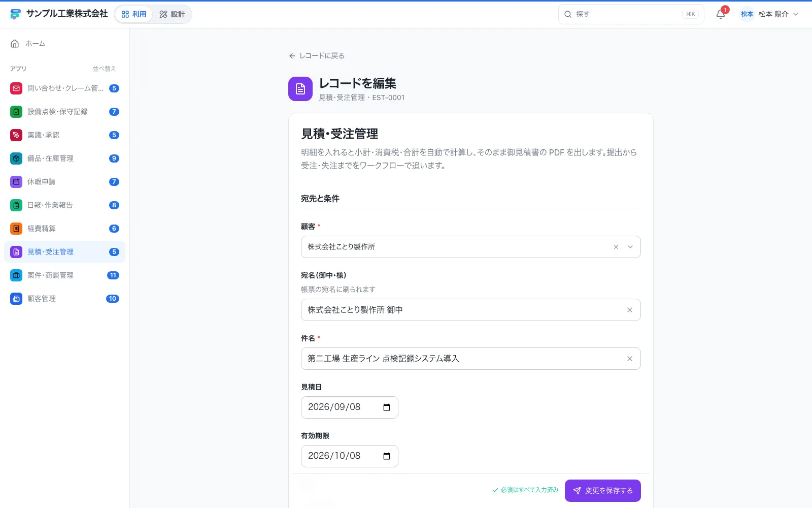The height and width of the screenshot is (508, 812).
Task: Clear the 顧客 selection with X
Action: [x=616, y=247]
